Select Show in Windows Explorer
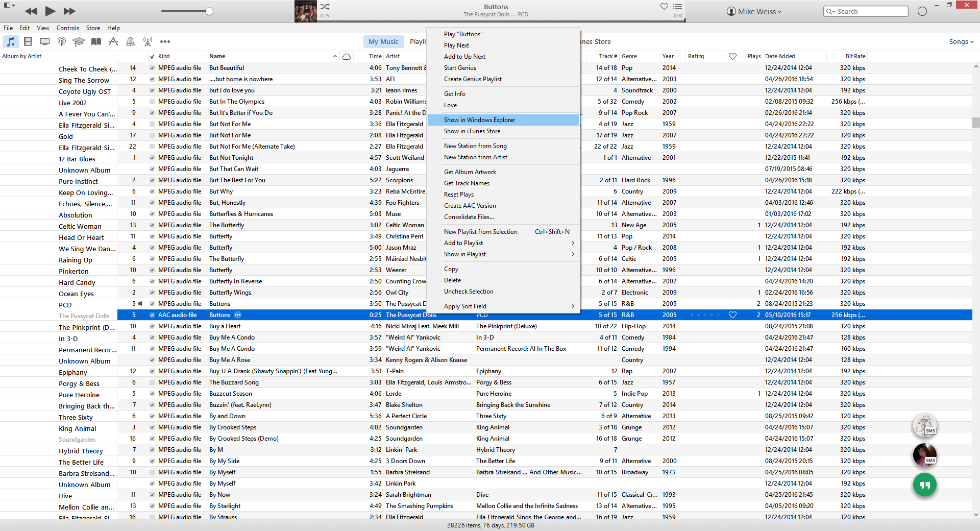980x531 pixels. tap(503, 120)
